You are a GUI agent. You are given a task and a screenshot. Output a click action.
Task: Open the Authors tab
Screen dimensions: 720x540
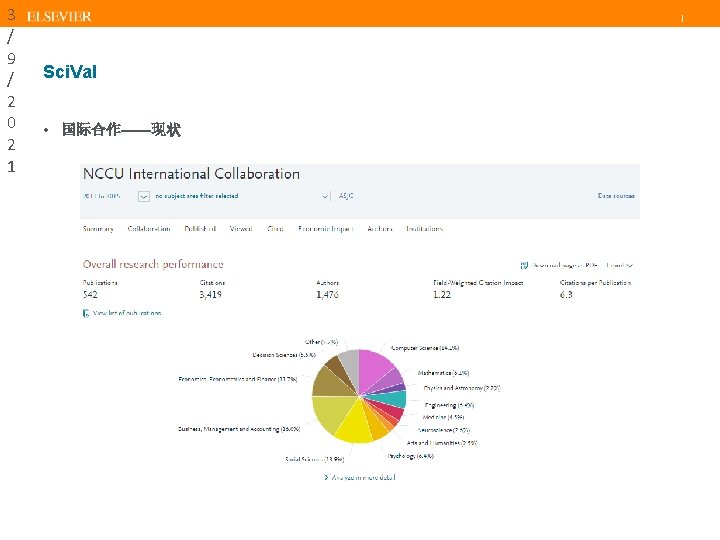point(380,229)
